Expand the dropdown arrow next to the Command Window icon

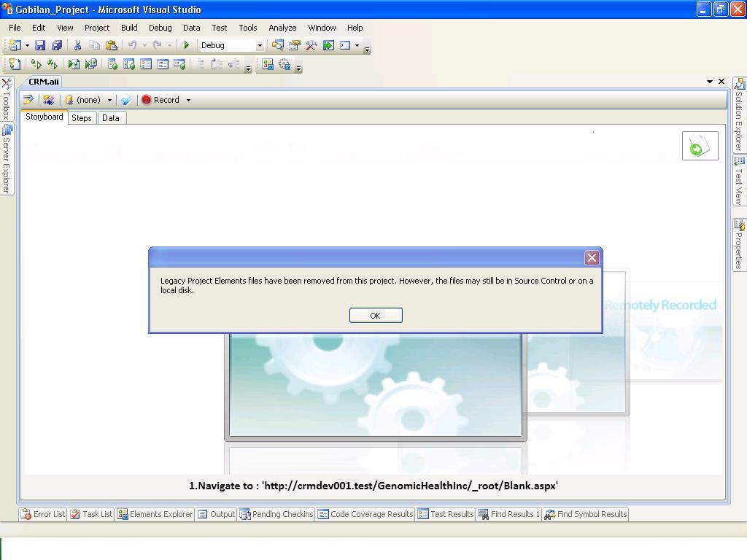(x=357, y=46)
